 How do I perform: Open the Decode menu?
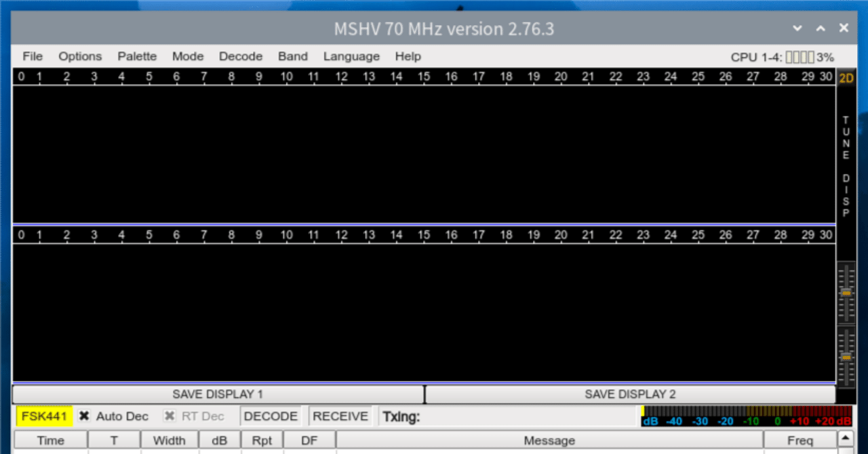point(241,56)
